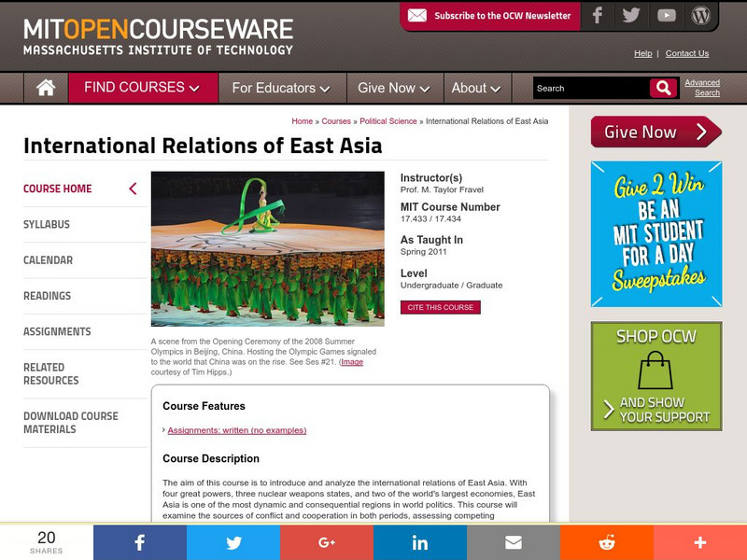Follow the Home breadcrumb link

pyautogui.click(x=302, y=121)
